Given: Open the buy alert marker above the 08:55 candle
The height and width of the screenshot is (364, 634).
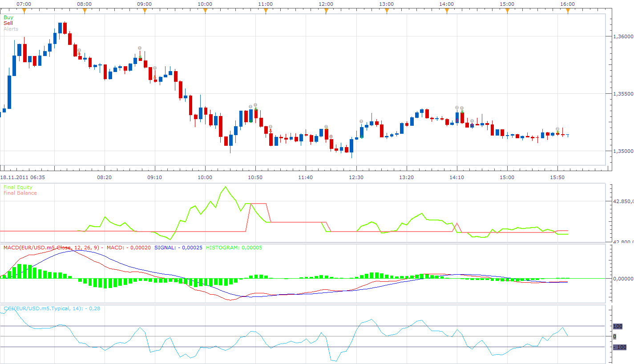Looking at the screenshot, I should coord(140,48).
